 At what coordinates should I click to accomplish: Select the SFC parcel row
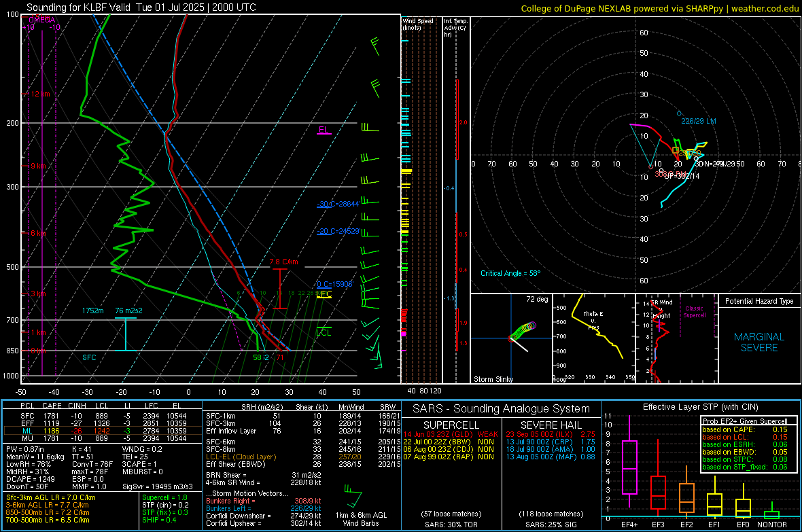point(103,416)
